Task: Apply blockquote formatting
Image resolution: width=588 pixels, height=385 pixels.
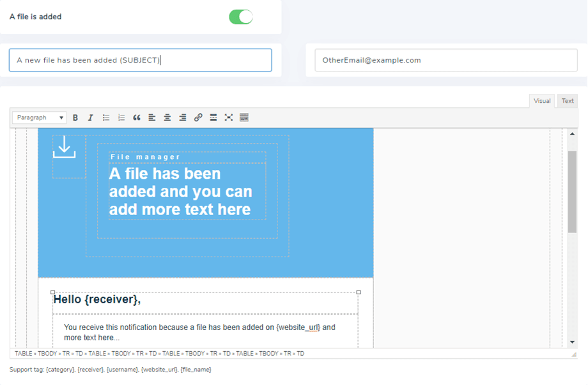Action: click(137, 117)
